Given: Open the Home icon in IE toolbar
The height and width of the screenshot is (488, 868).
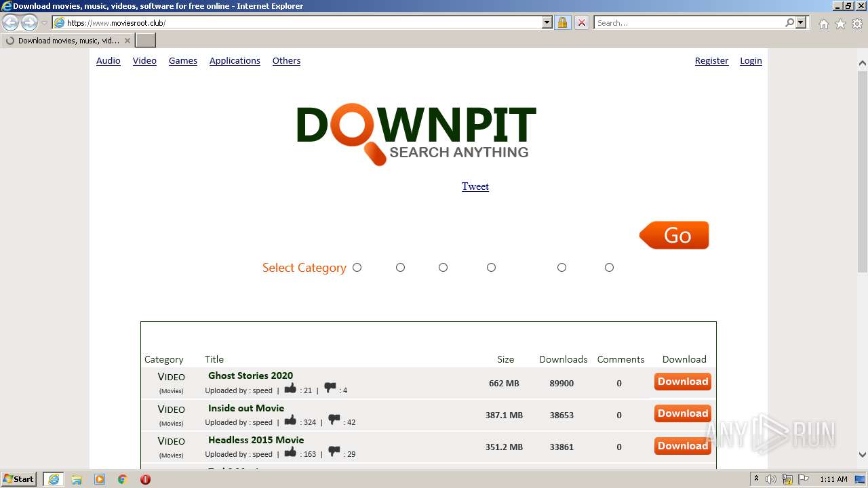Looking at the screenshot, I should pyautogui.click(x=823, y=24).
